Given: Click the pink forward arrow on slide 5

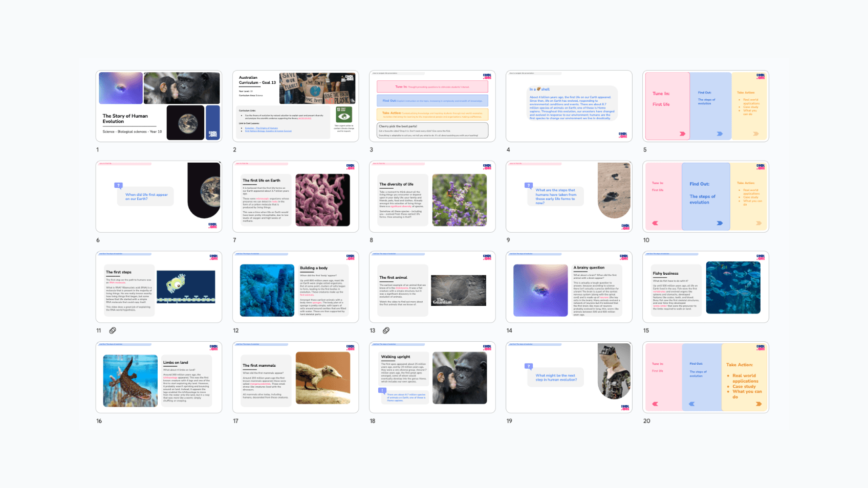Looking at the screenshot, I should click(682, 134).
